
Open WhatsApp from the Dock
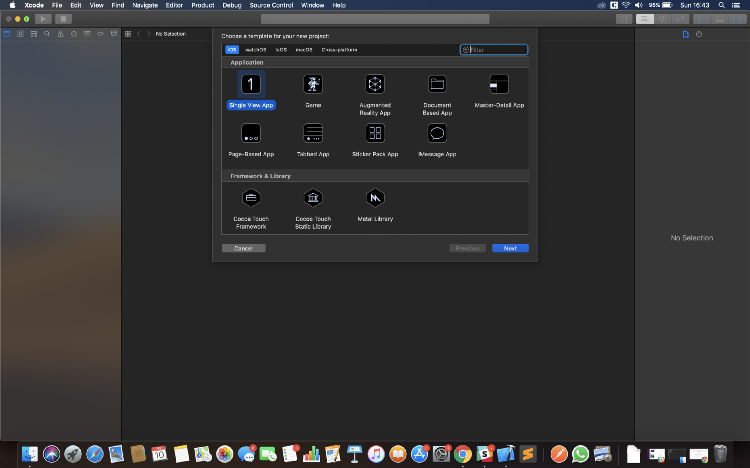580,454
